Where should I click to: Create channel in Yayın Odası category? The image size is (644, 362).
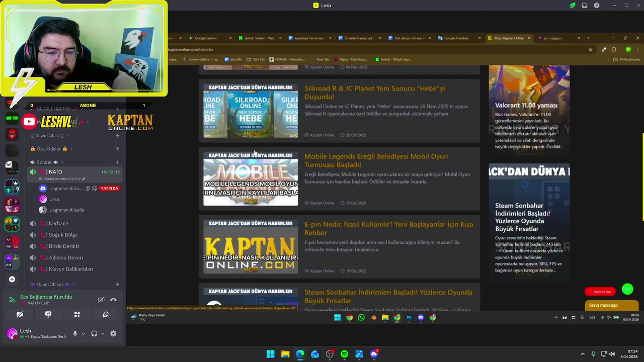pos(117,135)
